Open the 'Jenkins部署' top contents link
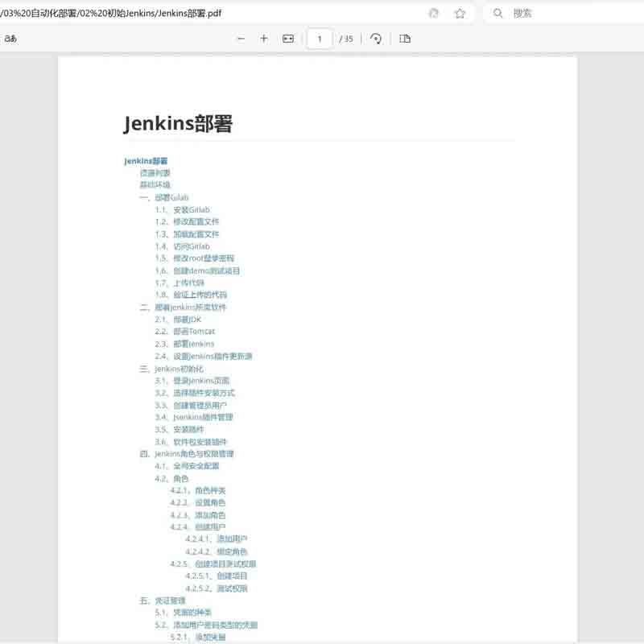The width and height of the screenshot is (644, 644). [x=146, y=161]
